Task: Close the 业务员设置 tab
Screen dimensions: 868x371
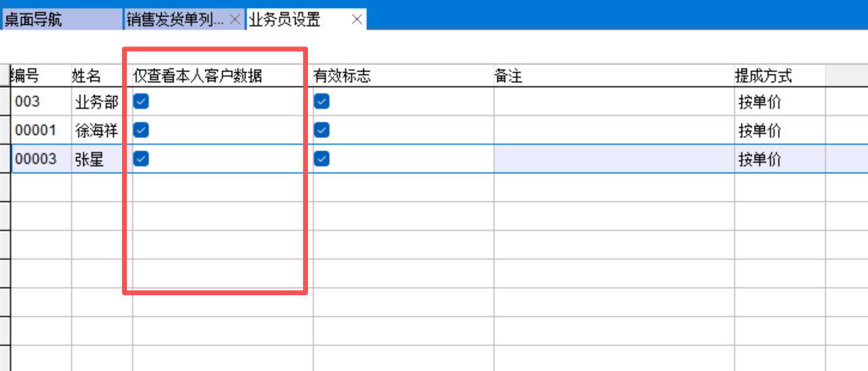Action: pos(357,20)
